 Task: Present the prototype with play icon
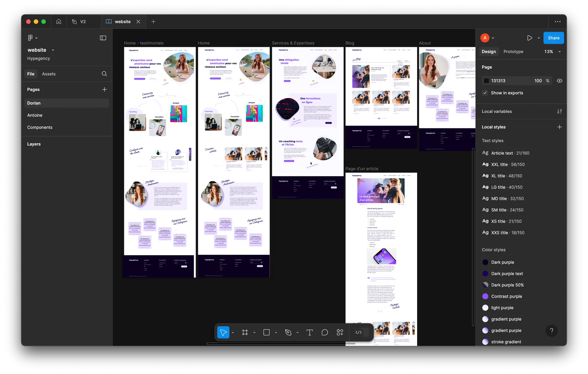tap(530, 38)
